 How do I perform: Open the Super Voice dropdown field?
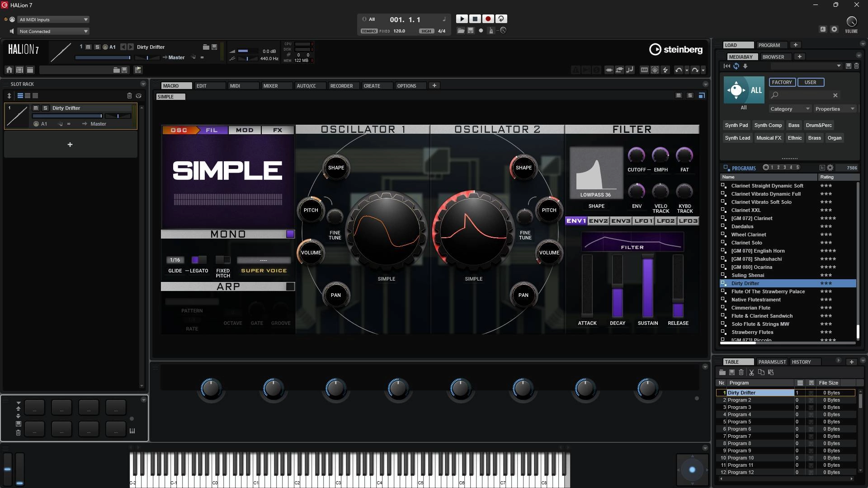(264, 260)
